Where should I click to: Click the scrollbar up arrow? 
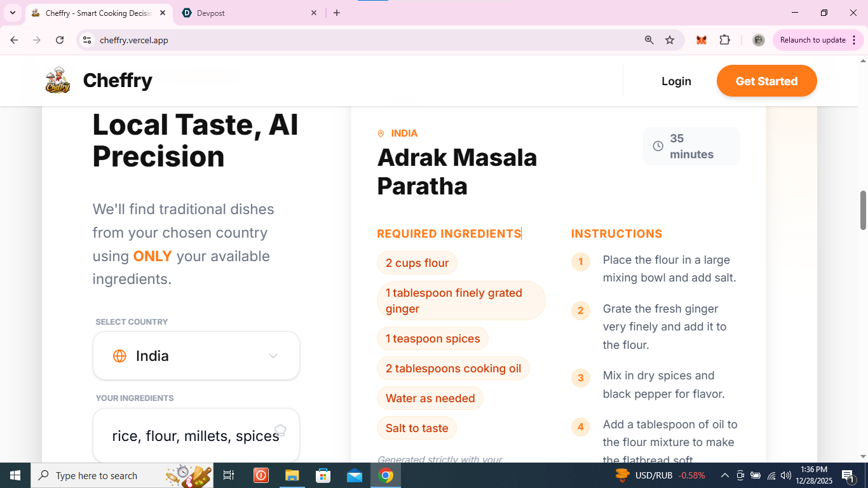point(863,61)
